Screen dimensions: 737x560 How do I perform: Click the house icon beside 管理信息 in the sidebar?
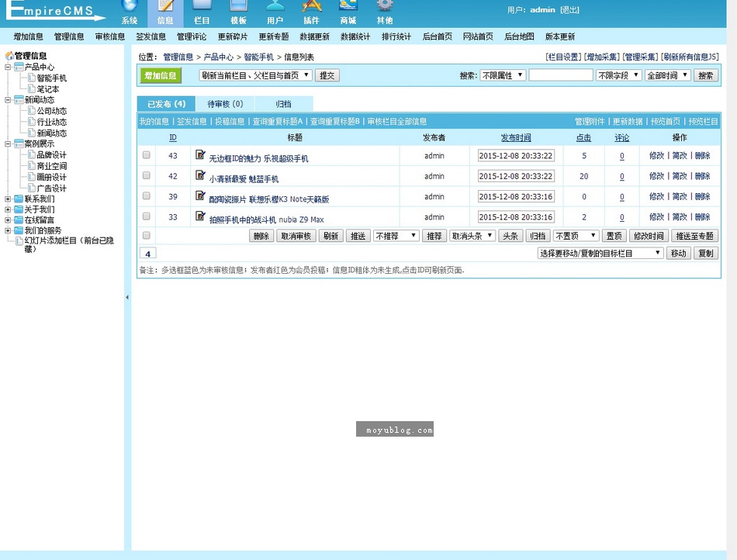click(x=9, y=55)
